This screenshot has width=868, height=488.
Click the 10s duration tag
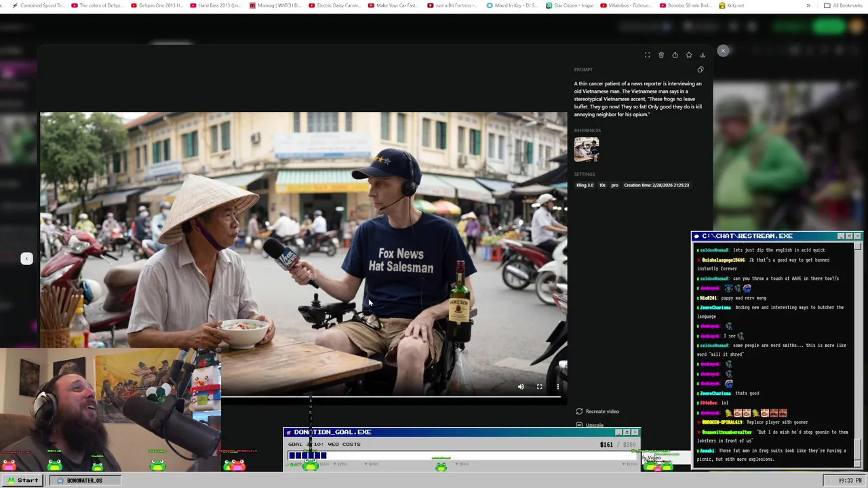coord(602,185)
